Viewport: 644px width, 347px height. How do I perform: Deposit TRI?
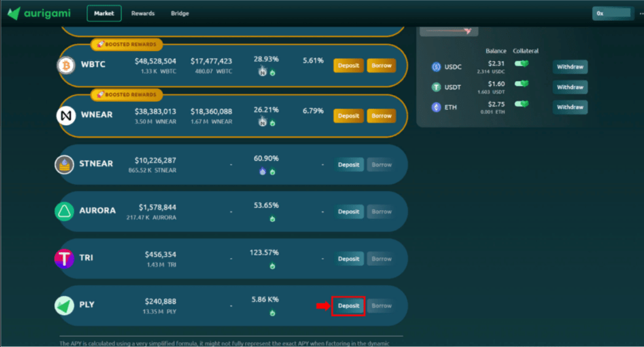tap(348, 259)
